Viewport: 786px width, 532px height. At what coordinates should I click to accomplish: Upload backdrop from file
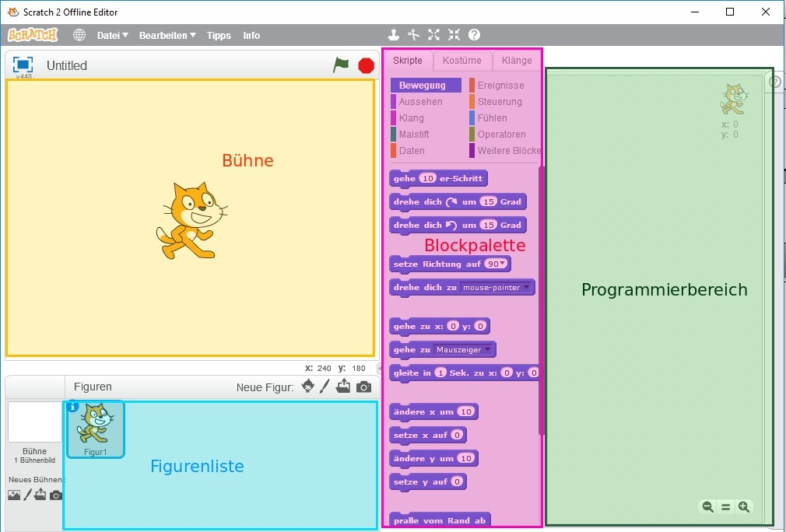tap(40, 495)
